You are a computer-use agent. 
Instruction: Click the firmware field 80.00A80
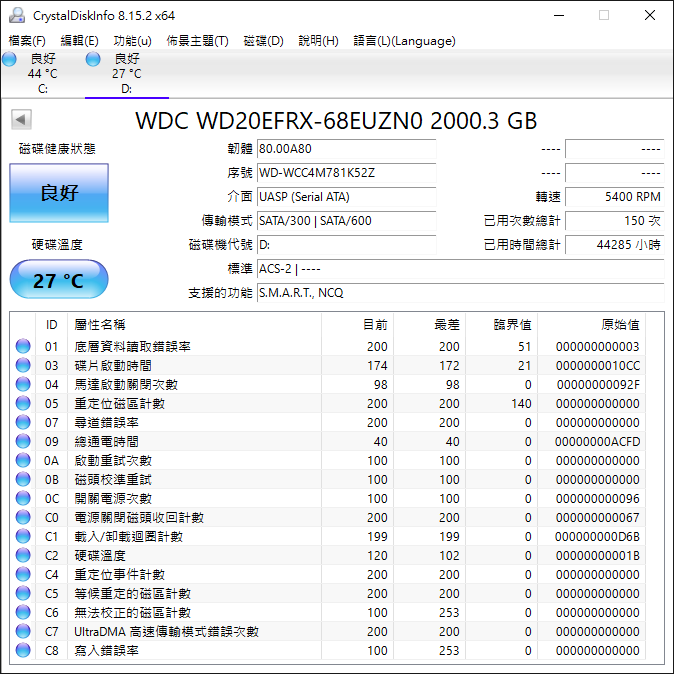346,149
